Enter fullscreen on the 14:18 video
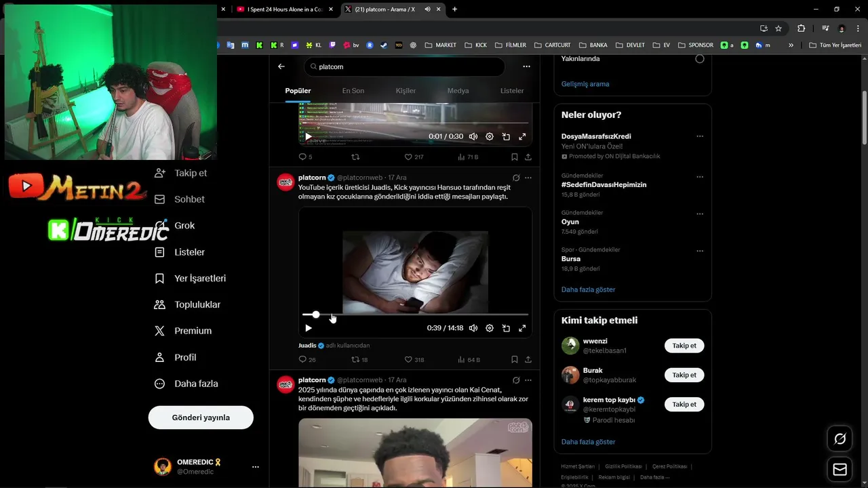This screenshot has height=488, width=868. pos(522,328)
